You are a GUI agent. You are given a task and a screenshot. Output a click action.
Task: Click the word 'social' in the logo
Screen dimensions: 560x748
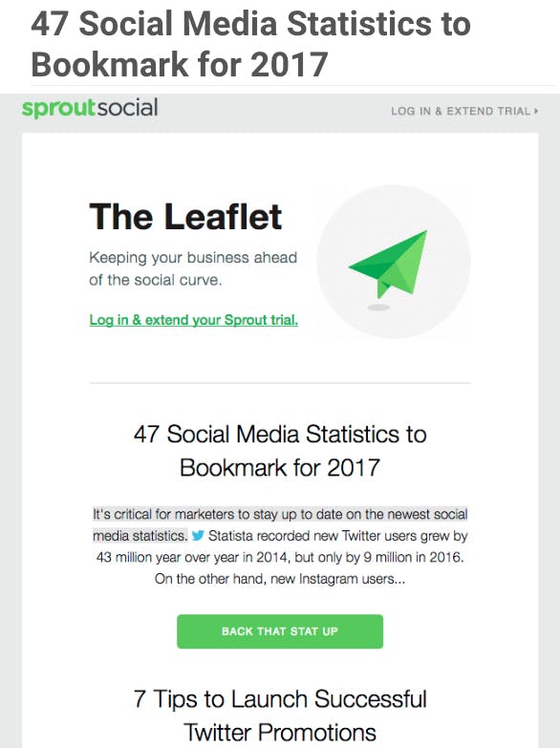(x=127, y=108)
